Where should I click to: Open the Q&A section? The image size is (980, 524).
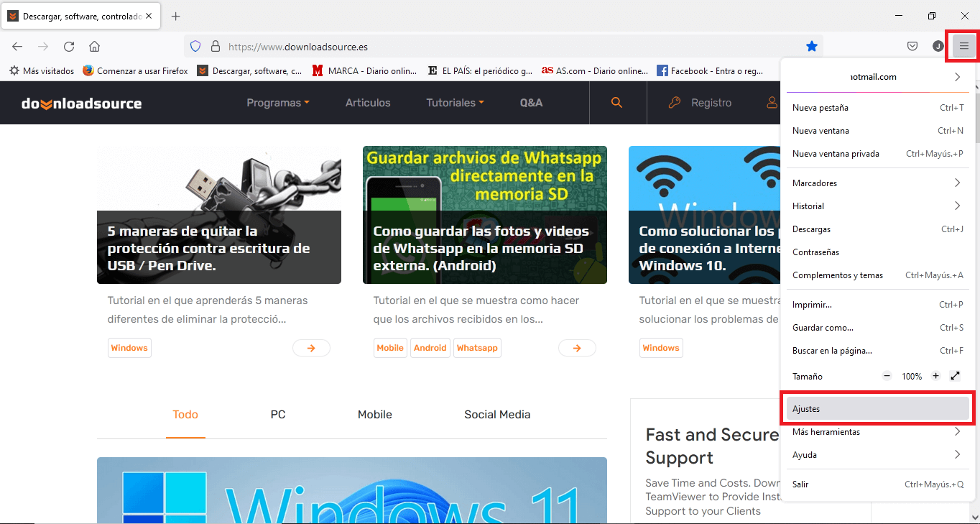pos(532,103)
